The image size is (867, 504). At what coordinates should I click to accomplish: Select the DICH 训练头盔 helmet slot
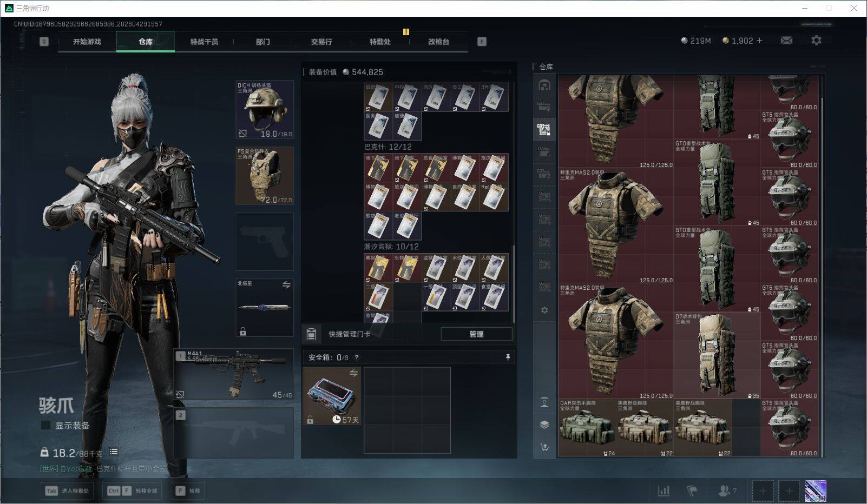(x=265, y=110)
